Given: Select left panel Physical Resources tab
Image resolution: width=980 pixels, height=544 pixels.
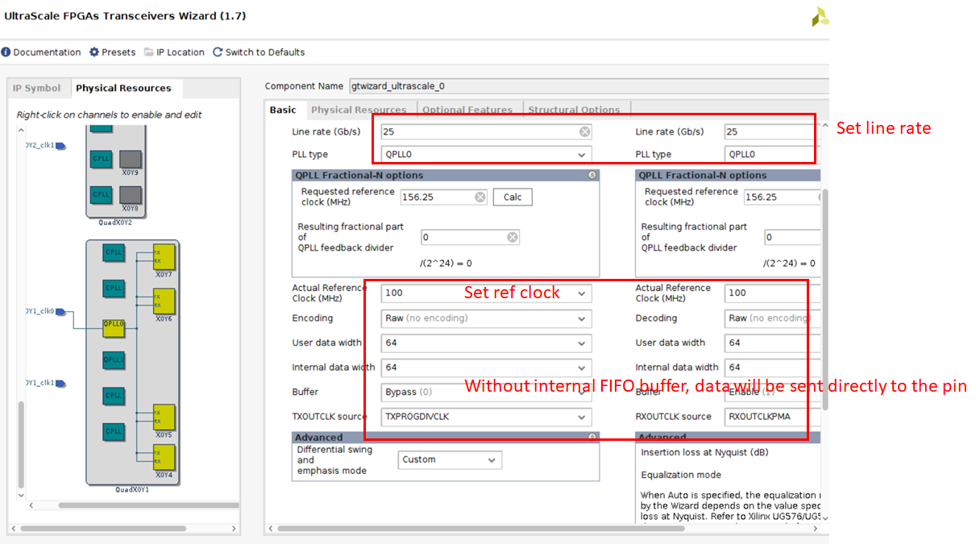Looking at the screenshot, I should [123, 89].
